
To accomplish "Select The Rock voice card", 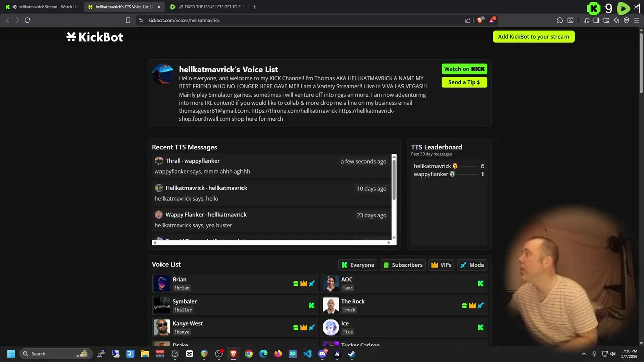I will [404, 305].
